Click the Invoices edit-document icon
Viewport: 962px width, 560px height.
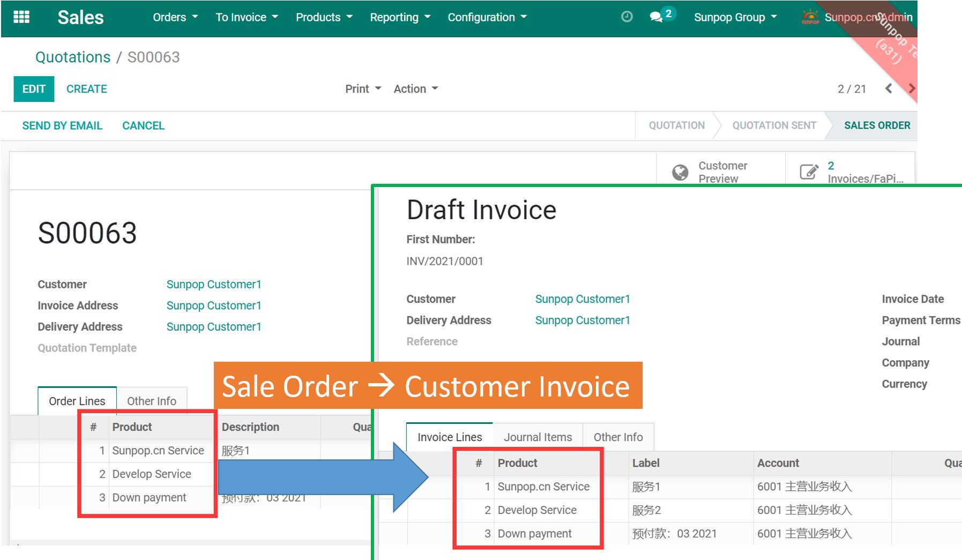coord(809,172)
